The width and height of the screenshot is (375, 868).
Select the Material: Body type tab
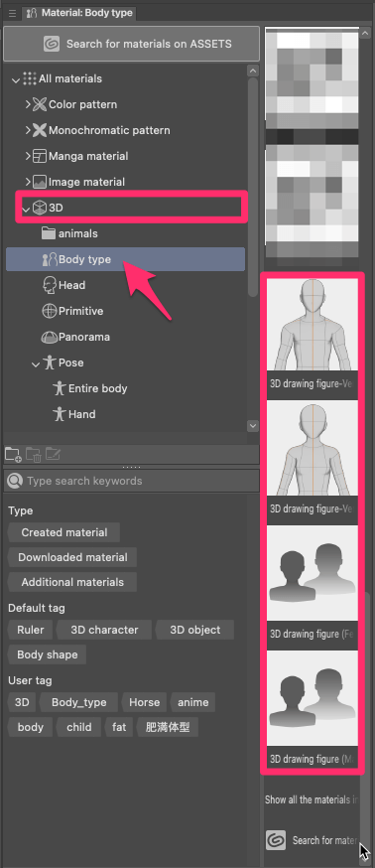click(79, 13)
